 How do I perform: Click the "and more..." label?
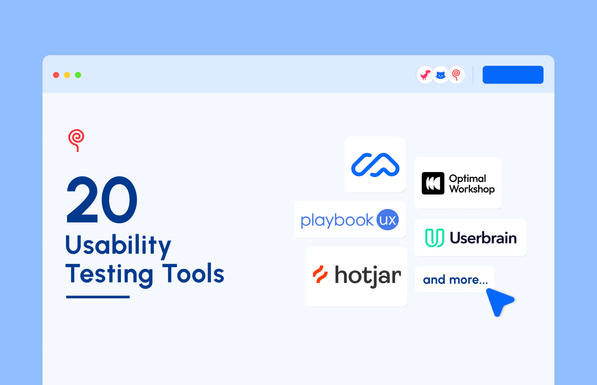pyautogui.click(x=455, y=280)
